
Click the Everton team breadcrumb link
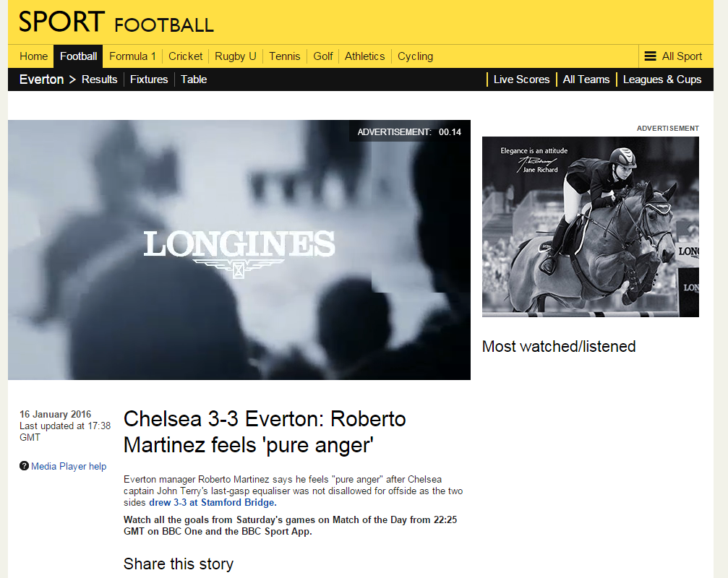tap(41, 79)
